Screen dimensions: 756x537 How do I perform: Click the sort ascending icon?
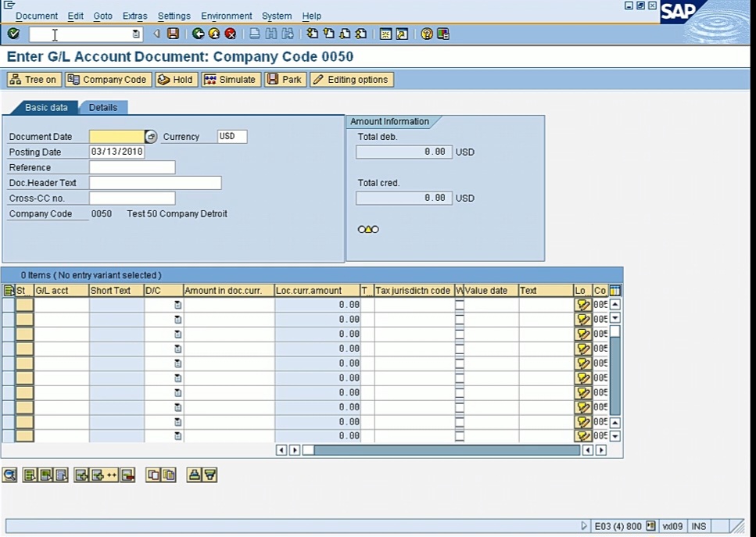(x=195, y=475)
